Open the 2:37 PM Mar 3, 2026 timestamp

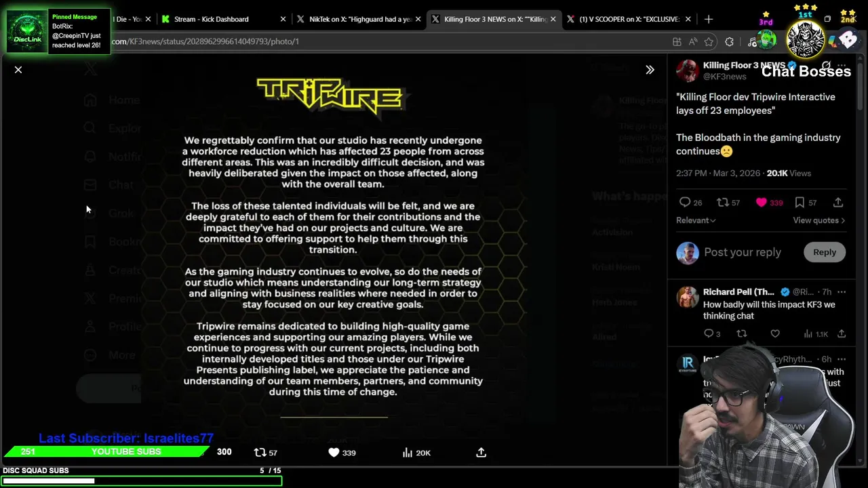(719, 174)
